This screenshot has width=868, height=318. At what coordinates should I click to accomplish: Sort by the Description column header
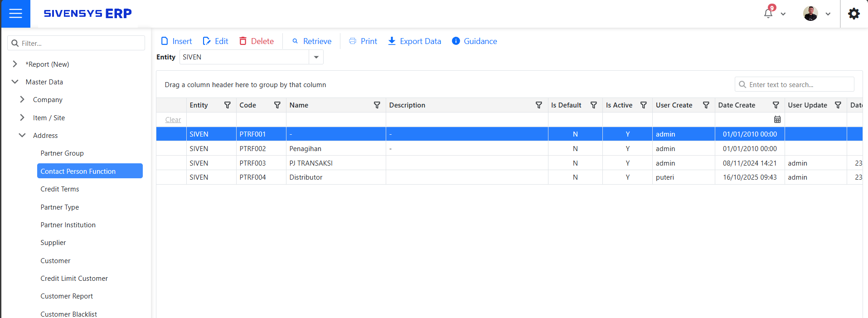click(407, 105)
